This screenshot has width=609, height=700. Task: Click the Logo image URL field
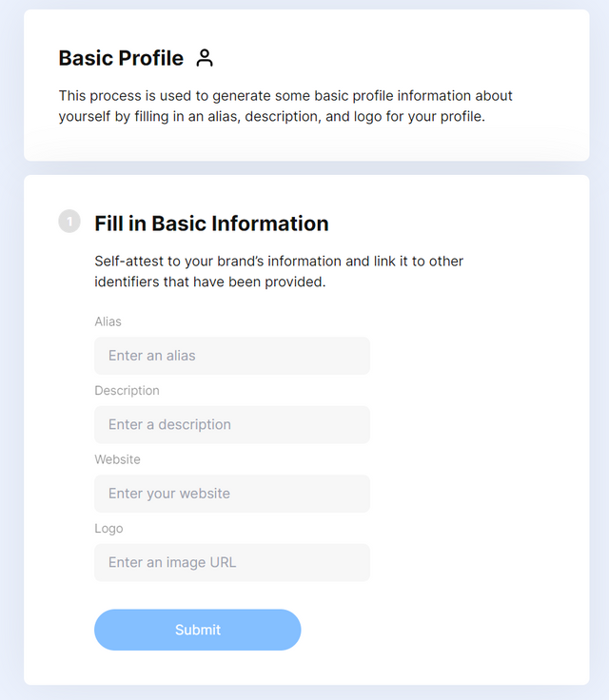[232, 562]
